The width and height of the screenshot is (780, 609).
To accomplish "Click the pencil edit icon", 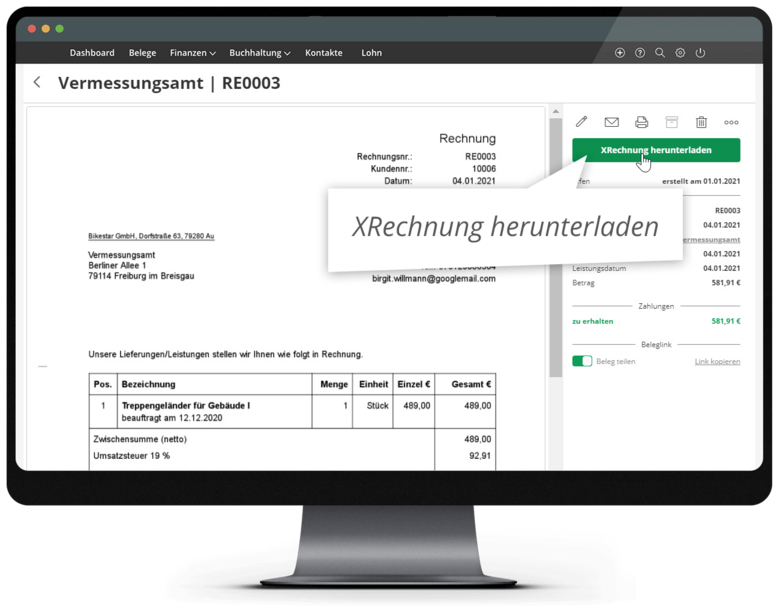I will click(x=581, y=122).
